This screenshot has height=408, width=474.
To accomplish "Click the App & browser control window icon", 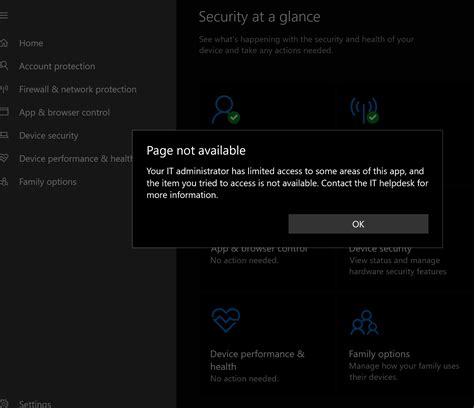I will tap(4, 112).
